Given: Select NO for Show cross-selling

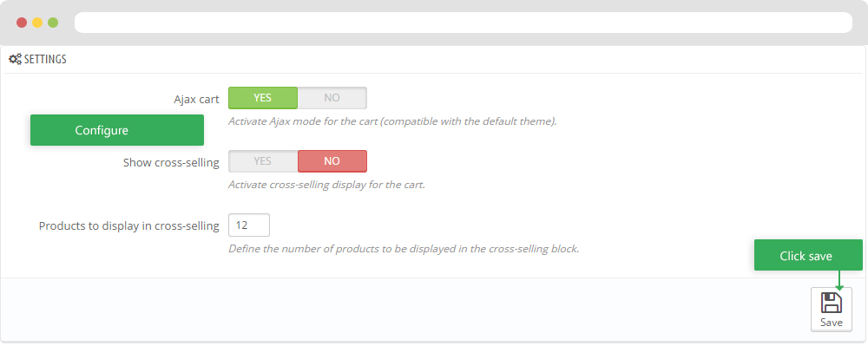Looking at the screenshot, I should 332,161.
